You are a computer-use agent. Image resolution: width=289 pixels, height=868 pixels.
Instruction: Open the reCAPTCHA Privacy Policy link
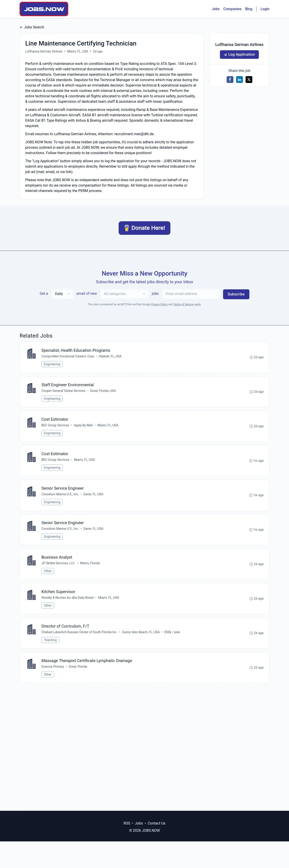click(x=159, y=304)
